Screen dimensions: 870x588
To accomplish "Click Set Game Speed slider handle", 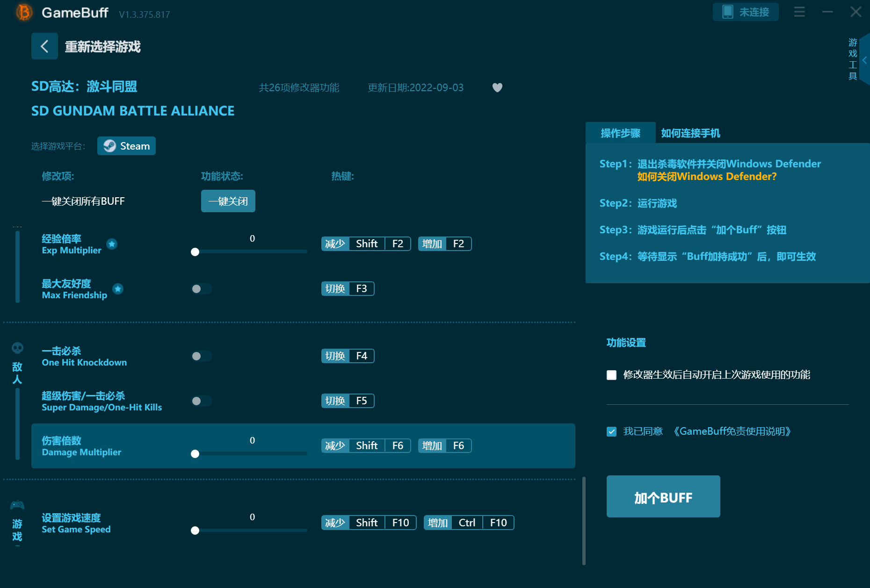I will click(195, 531).
